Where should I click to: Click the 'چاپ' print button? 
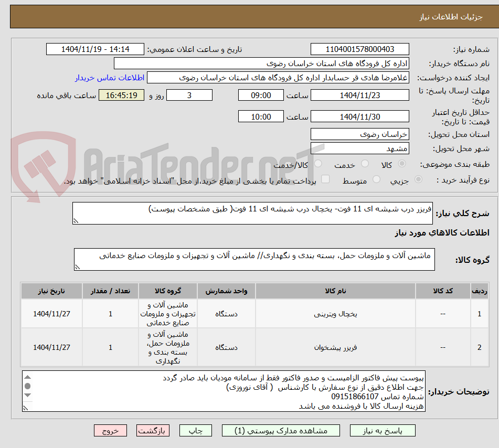pyautogui.click(x=195, y=431)
